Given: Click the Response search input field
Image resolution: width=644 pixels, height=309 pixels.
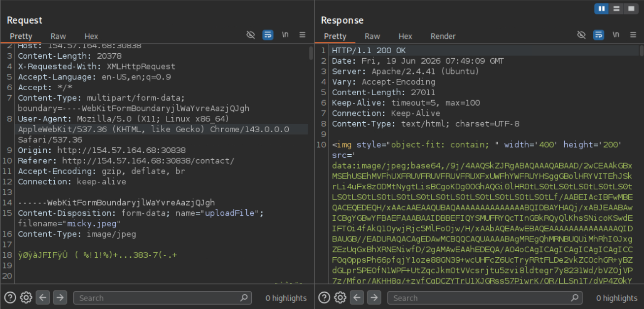Looking at the screenshot, I should pos(485,298).
